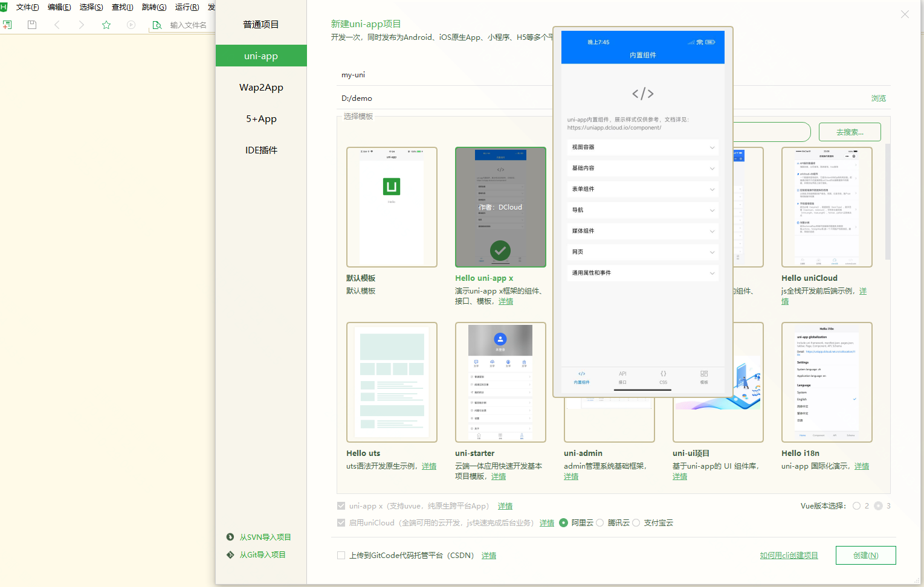The image size is (924, 587).
Task: Switch to the uni-app tab
Action: pyautogui.click(x=261, y=56)
